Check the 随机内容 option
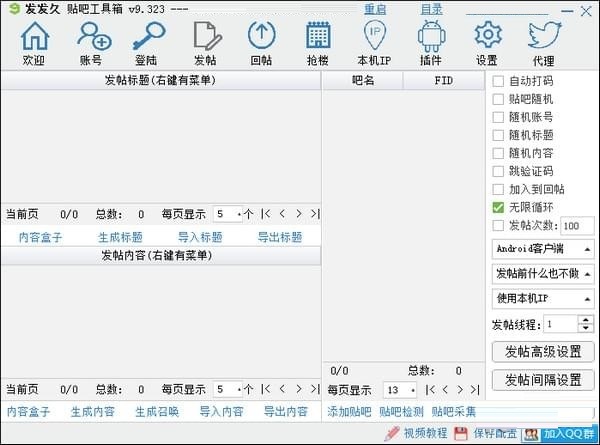This screenshot has width=600, height=445. [x=498, y=153]
